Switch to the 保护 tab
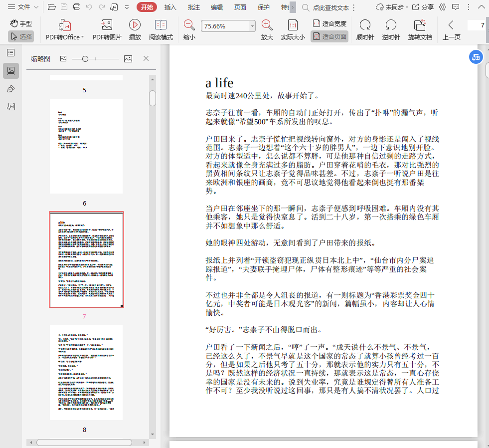This screenshot has height=448, width=489. click(x=264, y=7)
